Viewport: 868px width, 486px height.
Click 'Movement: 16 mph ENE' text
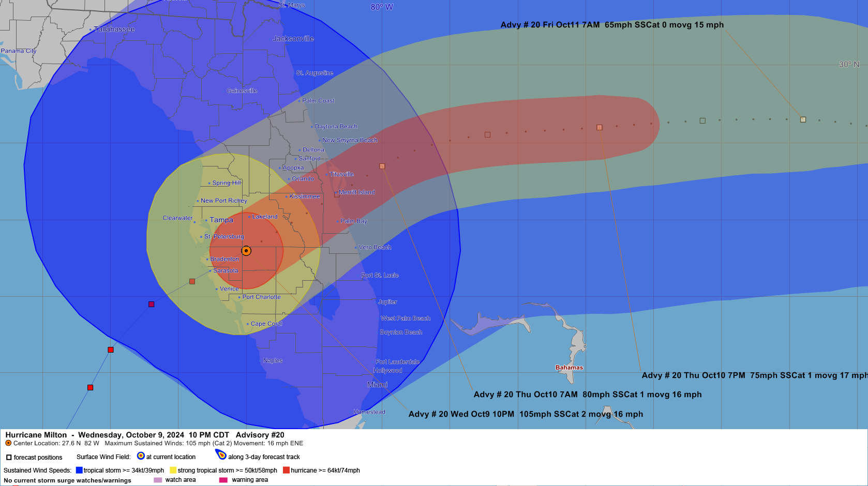coord(268,443)
